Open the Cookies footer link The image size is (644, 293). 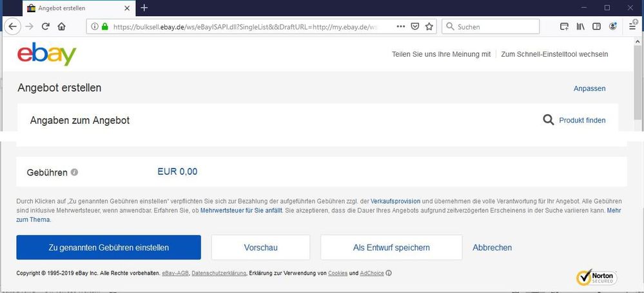[338, 273]
